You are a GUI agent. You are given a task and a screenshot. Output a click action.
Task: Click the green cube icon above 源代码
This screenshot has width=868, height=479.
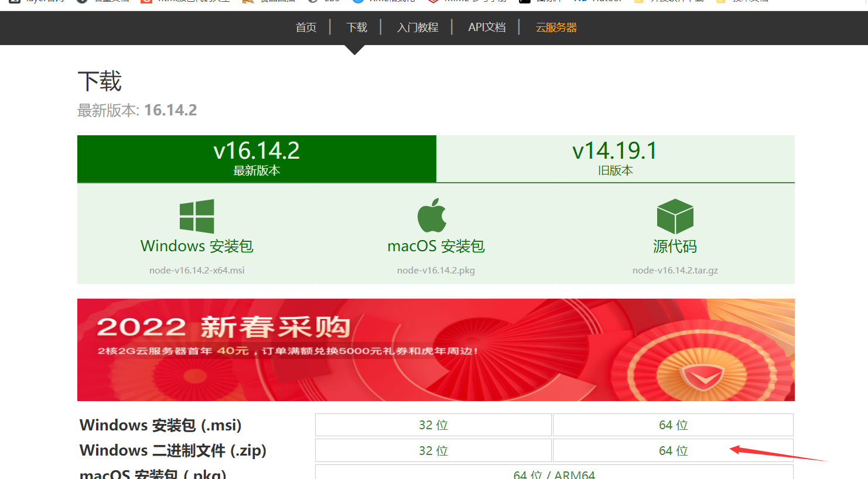pyautogui.click(x=675, y=215)
